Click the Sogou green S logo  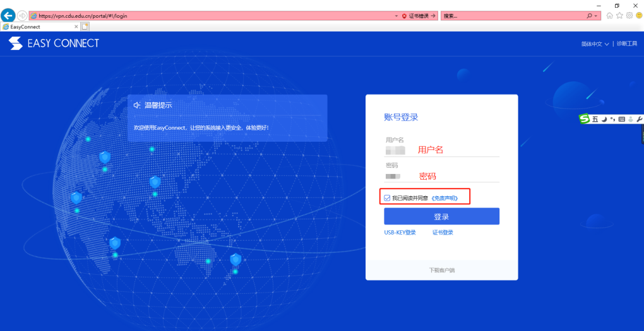click(585, 119)
